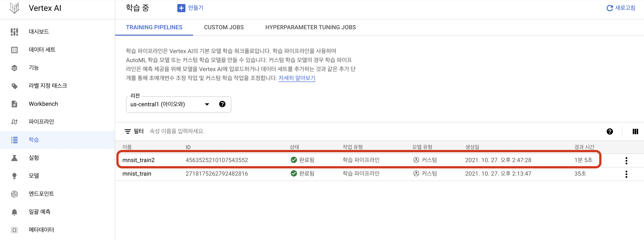The width and height of the screenshot is (644, 240).
Task: Click the 데이터 세트 datasets icon
Action: point(14,50)
